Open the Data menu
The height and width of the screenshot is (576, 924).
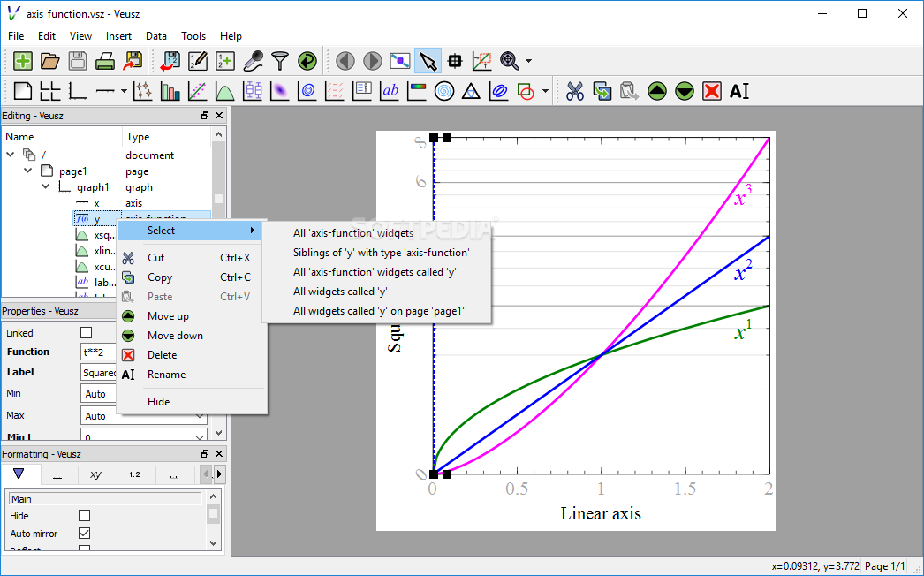(x=156, y=36)
